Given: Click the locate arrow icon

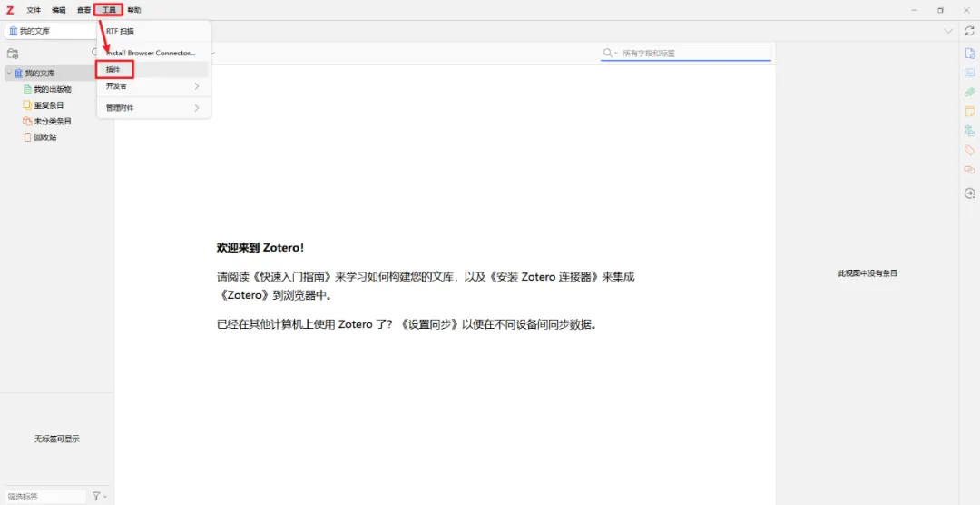Looking at the screenshot, I should pyautogui.click(x=969, y=193).
